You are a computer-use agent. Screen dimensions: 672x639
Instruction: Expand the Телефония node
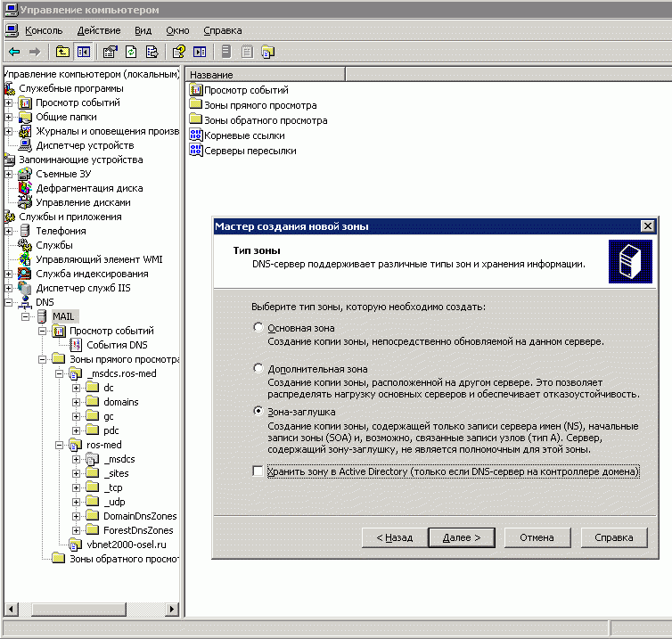coord(9,231)
